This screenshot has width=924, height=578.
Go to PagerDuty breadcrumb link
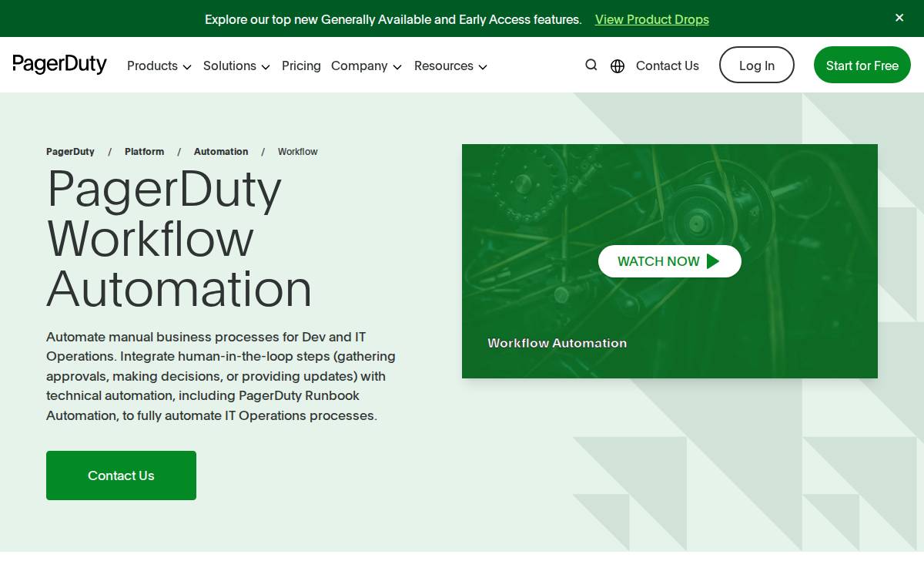(70, 152)
